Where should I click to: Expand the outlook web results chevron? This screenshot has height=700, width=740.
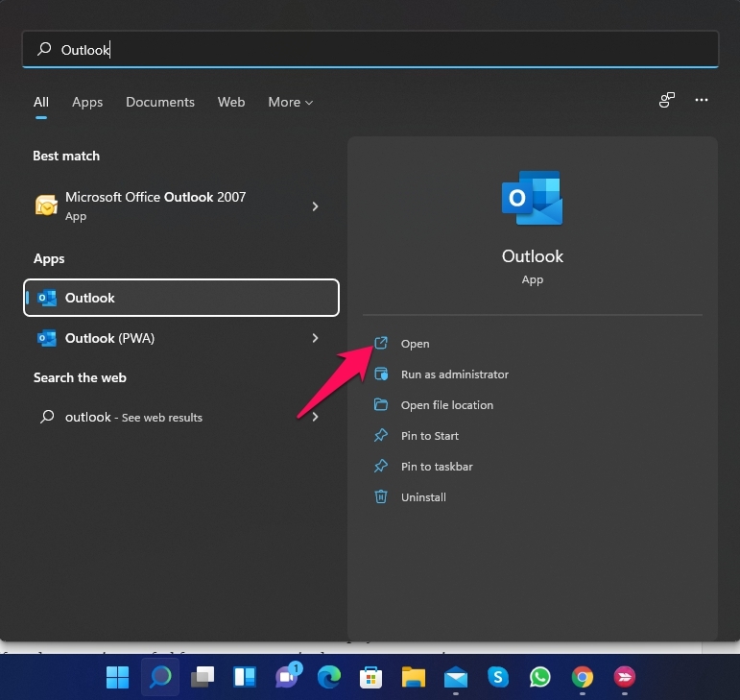tap(316, 418)
